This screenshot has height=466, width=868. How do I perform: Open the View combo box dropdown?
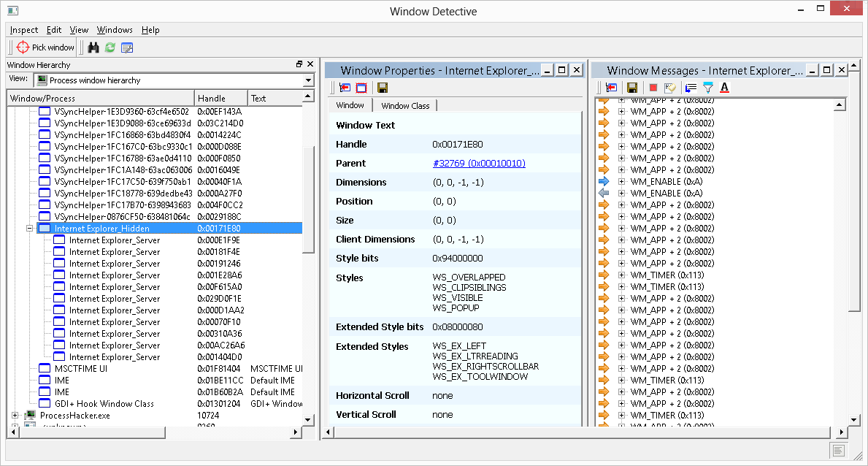pos(308,80)
